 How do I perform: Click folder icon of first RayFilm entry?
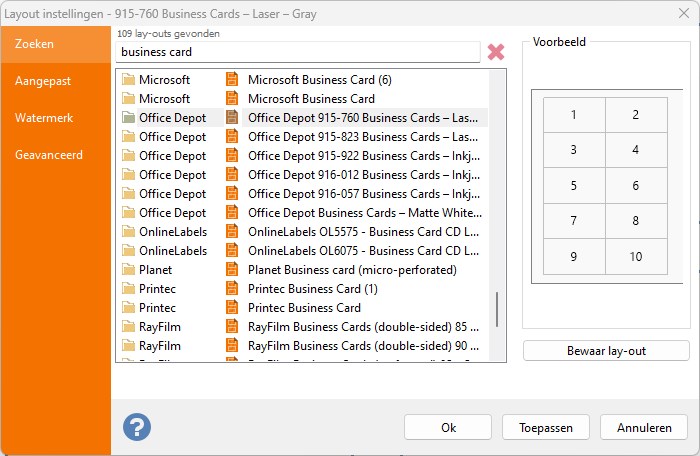129,327
